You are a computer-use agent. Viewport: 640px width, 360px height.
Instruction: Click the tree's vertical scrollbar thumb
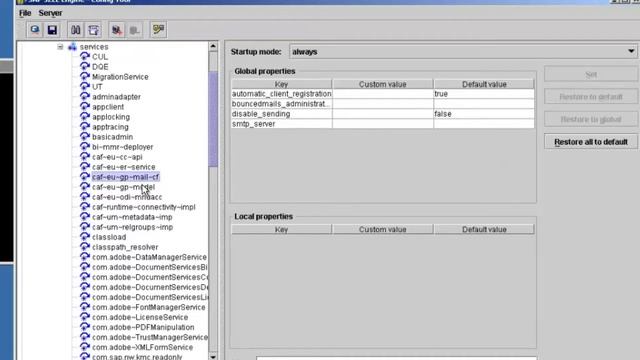213,119
